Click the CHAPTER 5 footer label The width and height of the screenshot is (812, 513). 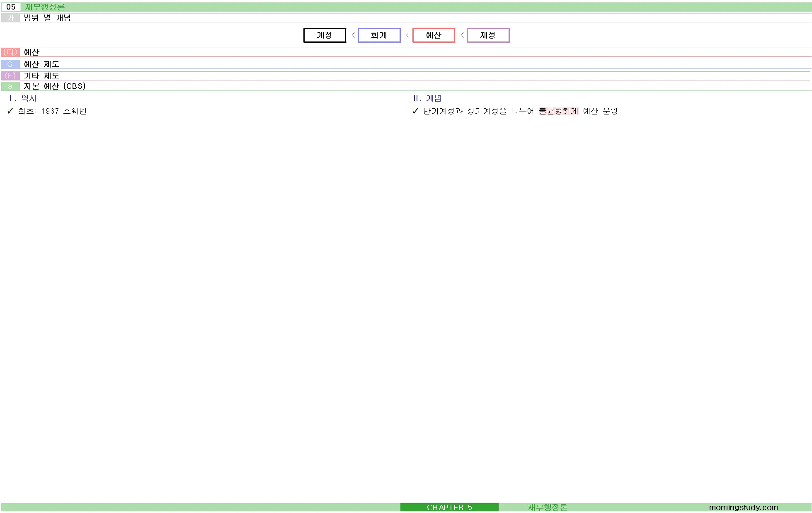pyautogui.click(x=449, y=508)
